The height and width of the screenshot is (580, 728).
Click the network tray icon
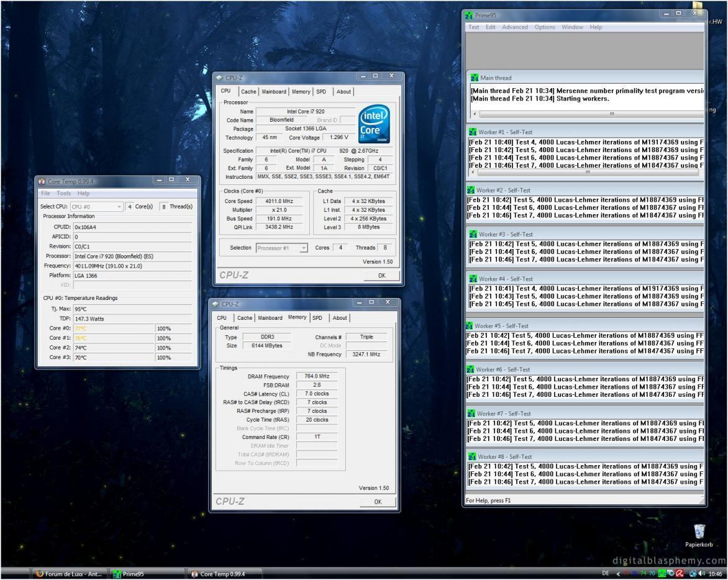pyautogui.click(x=693, y=574)
